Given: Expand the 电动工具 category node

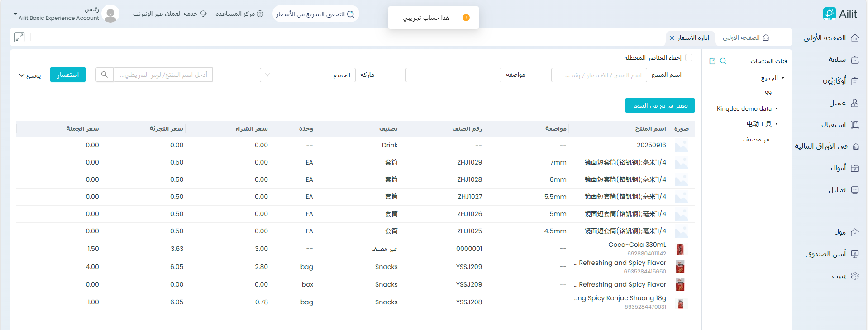Looking at the screenshot, I should (777, 124).
